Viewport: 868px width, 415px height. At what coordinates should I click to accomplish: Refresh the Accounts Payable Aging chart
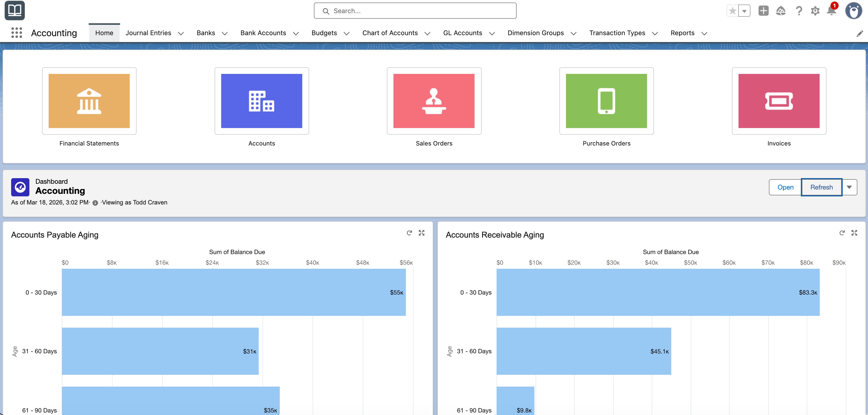click(x=409, y=233)
